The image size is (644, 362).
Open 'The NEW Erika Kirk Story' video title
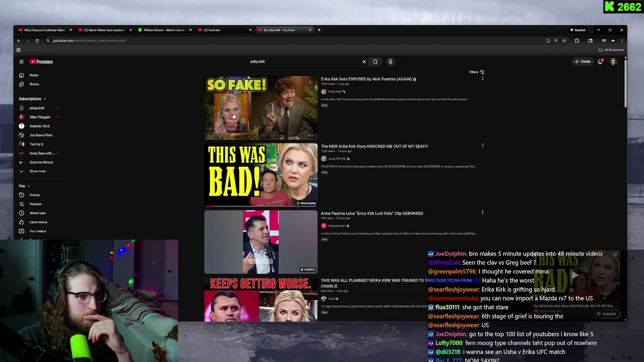pyautogui.click(x=374, y=146)
